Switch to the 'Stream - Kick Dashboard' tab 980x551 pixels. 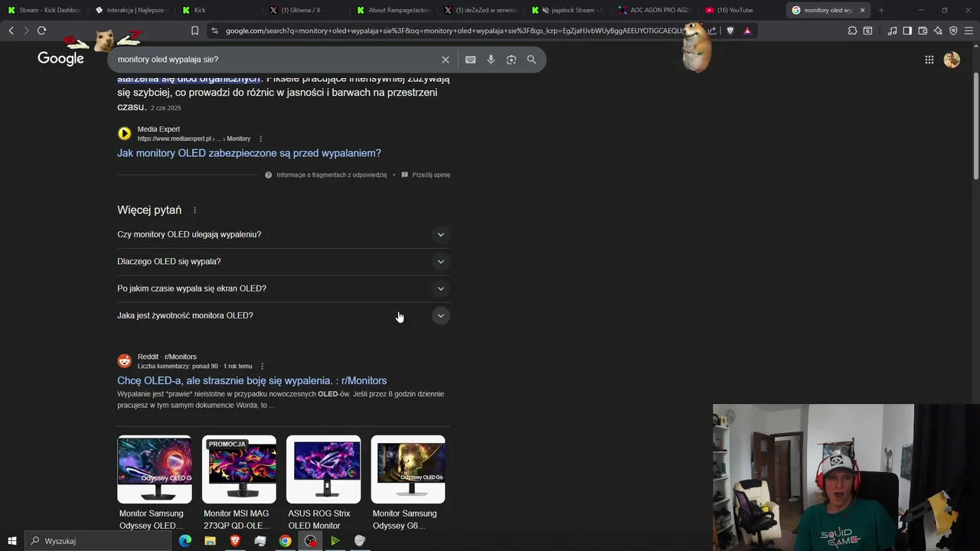click(x=44, y=10)
